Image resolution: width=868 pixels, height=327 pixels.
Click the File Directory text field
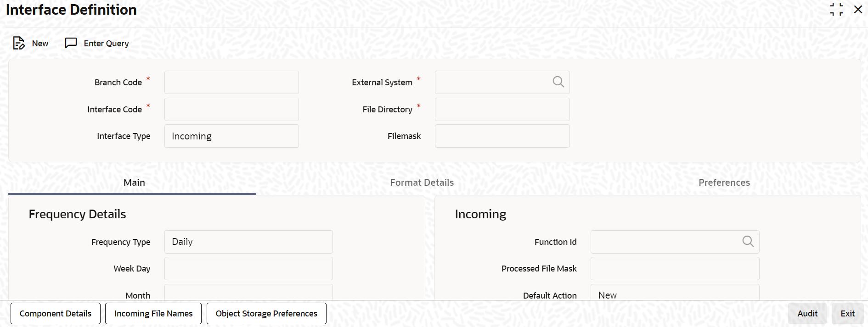pyautogui.click(x=502, y=110)
